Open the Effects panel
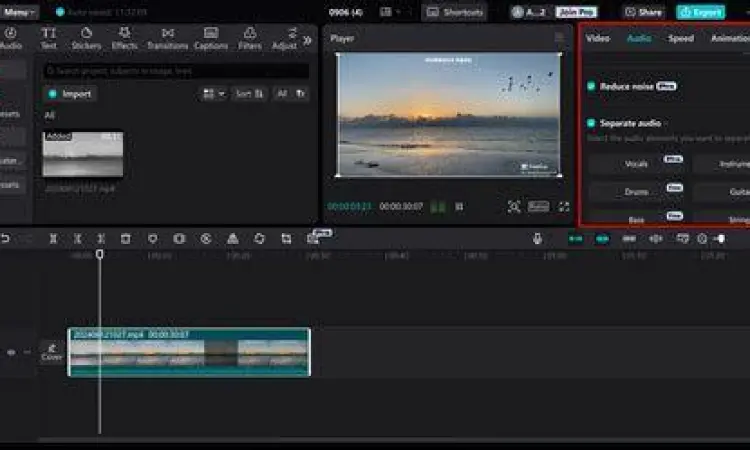This screenshot has height=450, width=750. point(125,38)
